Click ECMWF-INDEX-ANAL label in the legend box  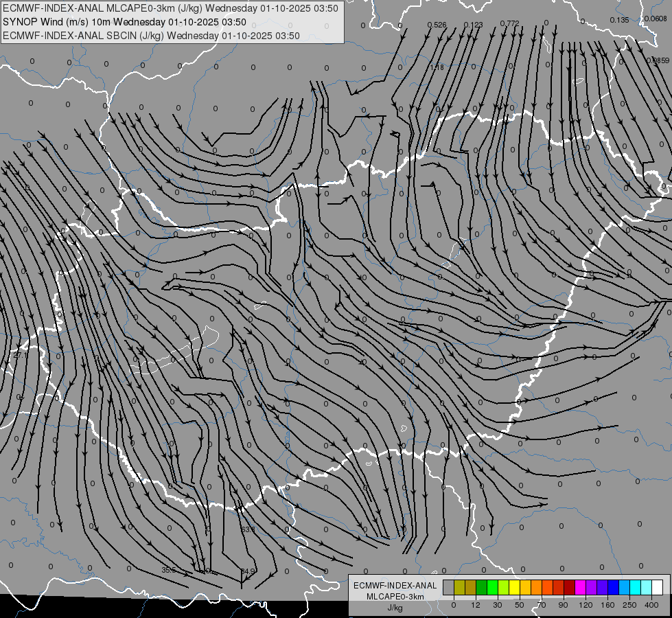[x=395, y=586]
